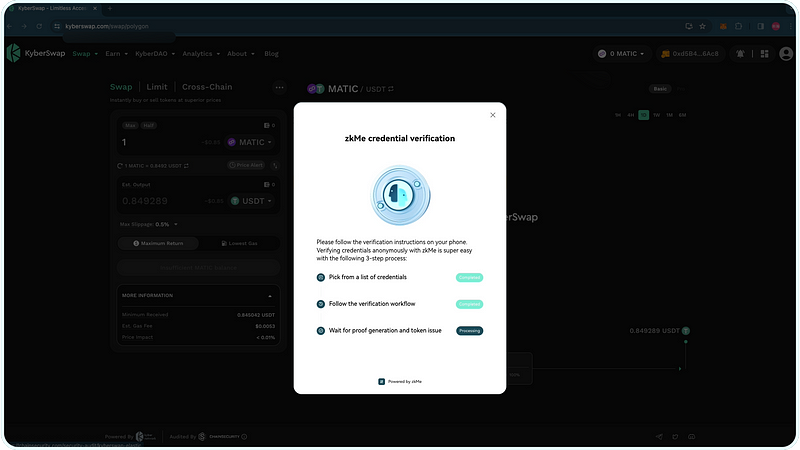Switch to the Limit tab

pos(157,87)
